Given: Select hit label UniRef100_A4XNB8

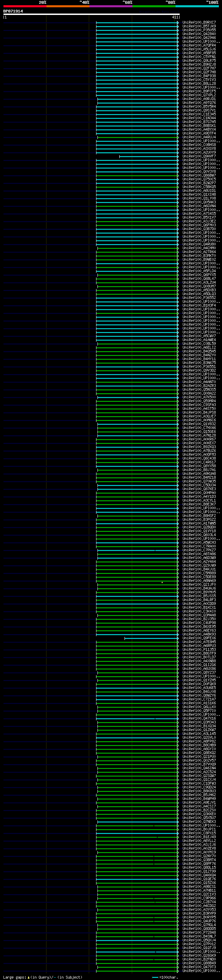Looking at the screenshot, I should [x=199, y=661].
